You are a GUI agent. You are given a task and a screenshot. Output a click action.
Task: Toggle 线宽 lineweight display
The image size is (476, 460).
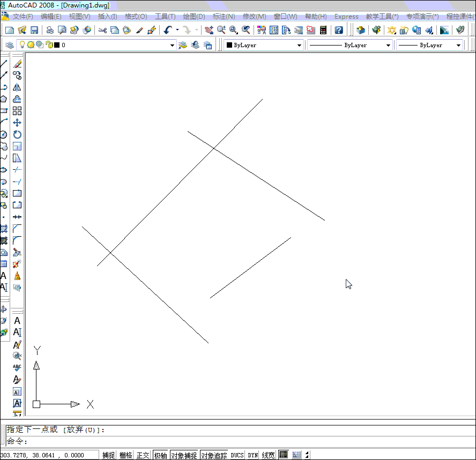(x=268, y=455)
